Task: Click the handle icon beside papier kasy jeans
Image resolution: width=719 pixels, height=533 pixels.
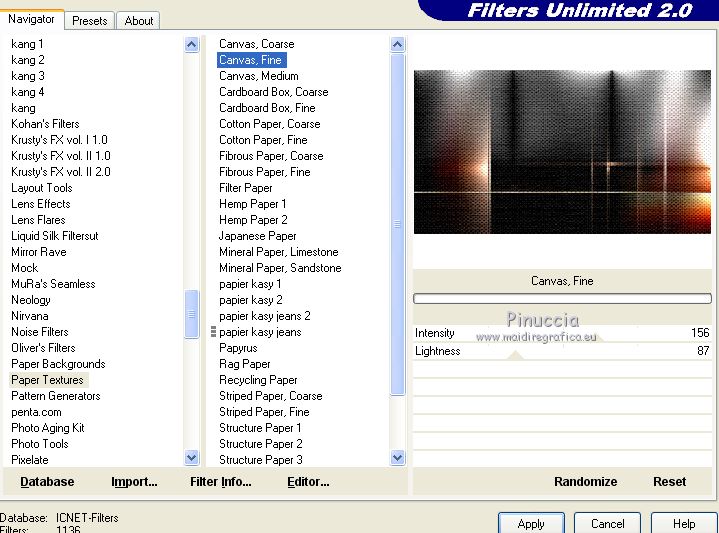Action: [213, 332]
